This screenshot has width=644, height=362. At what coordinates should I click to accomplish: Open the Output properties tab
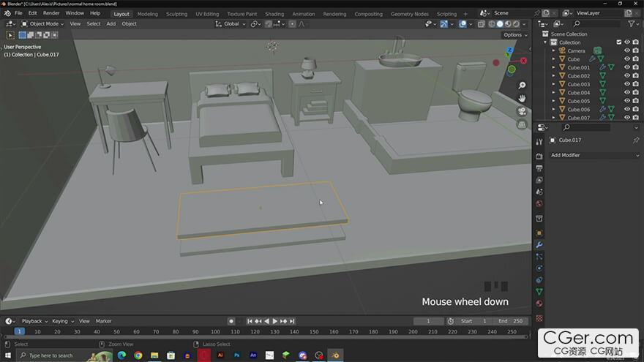[x=539, y=168]
